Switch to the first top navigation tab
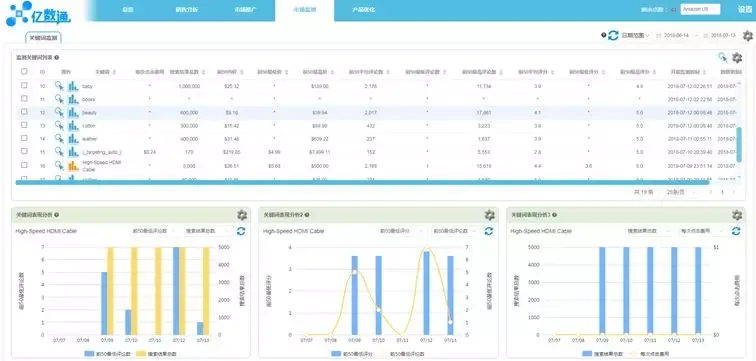 [x=128, y=9]
